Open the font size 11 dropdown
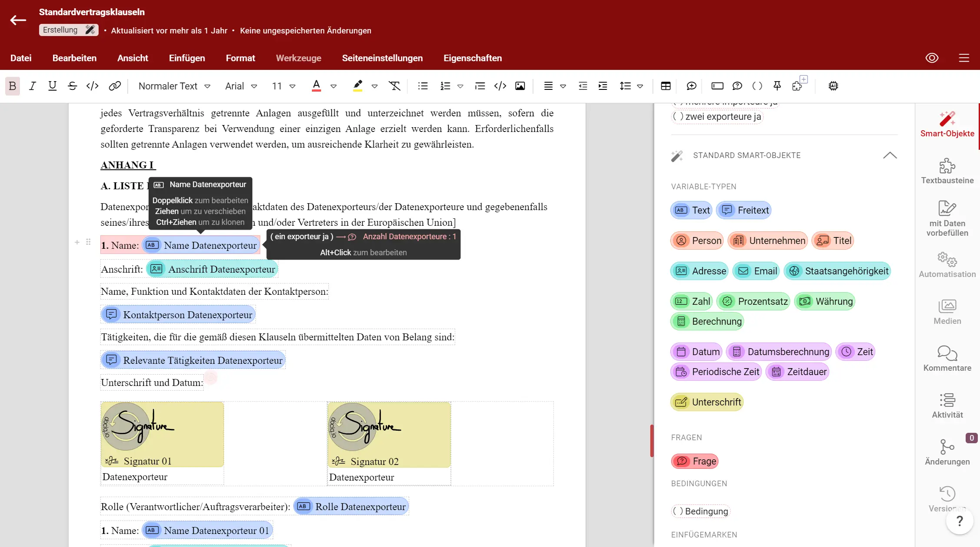Viewport: 980px width, 547px height. tap(284, 86)
